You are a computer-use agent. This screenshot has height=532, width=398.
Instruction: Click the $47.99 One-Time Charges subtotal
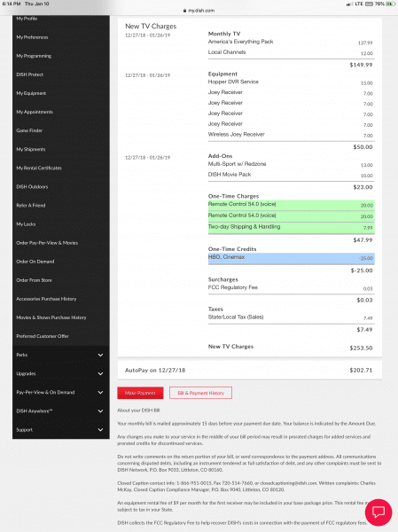[x=363, y=240]
